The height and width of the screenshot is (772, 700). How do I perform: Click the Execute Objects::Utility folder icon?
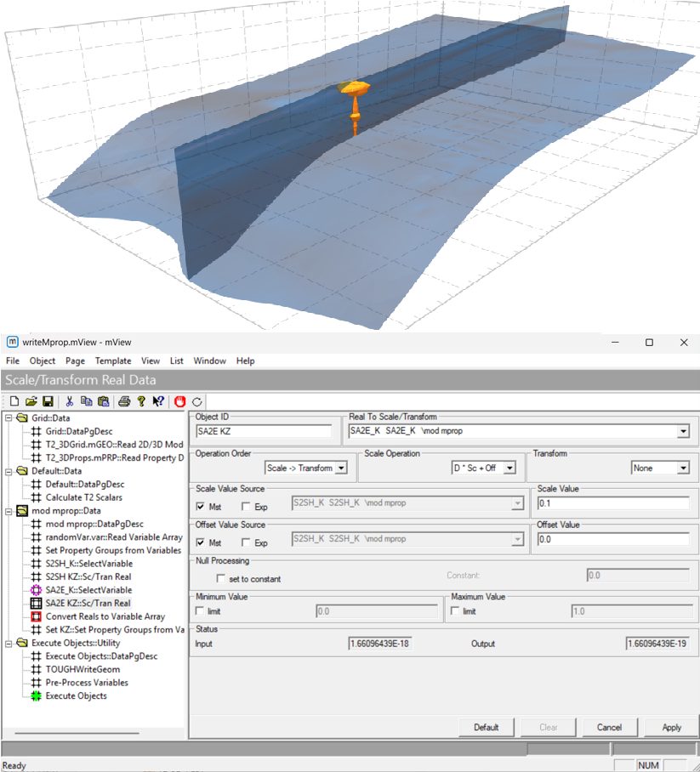pos(21,643)
